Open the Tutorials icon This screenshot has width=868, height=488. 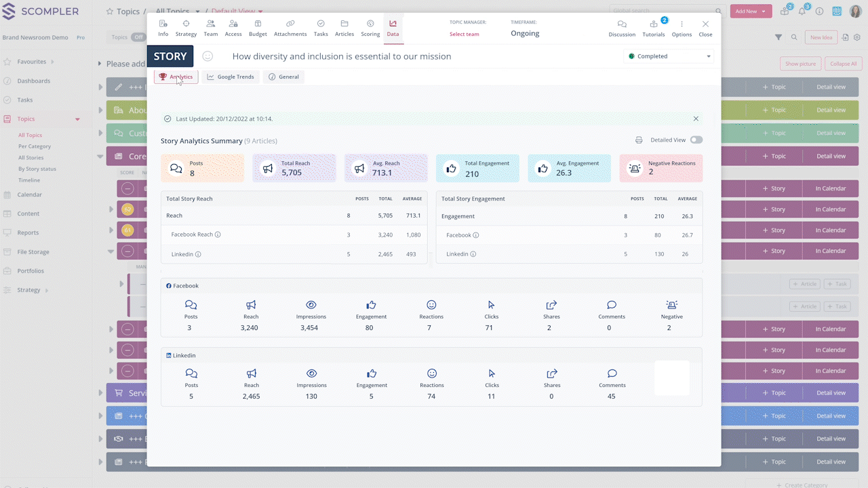pos(654,24)
